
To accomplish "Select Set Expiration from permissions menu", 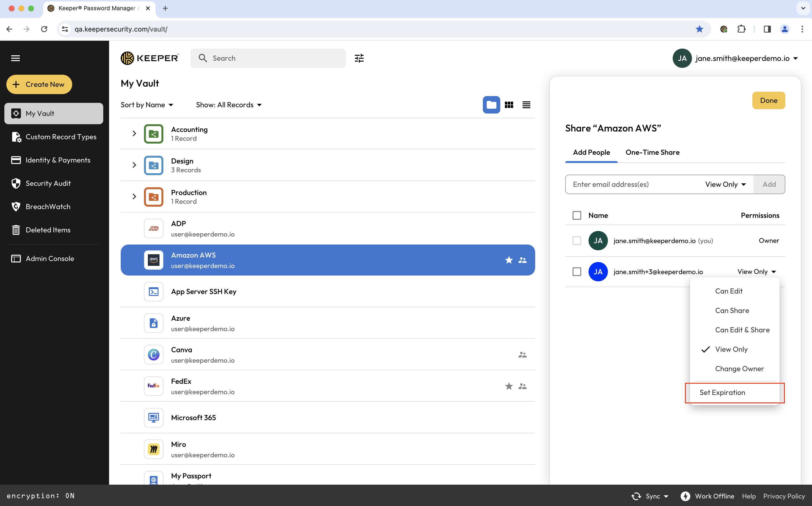I will (x=722, y=392).
